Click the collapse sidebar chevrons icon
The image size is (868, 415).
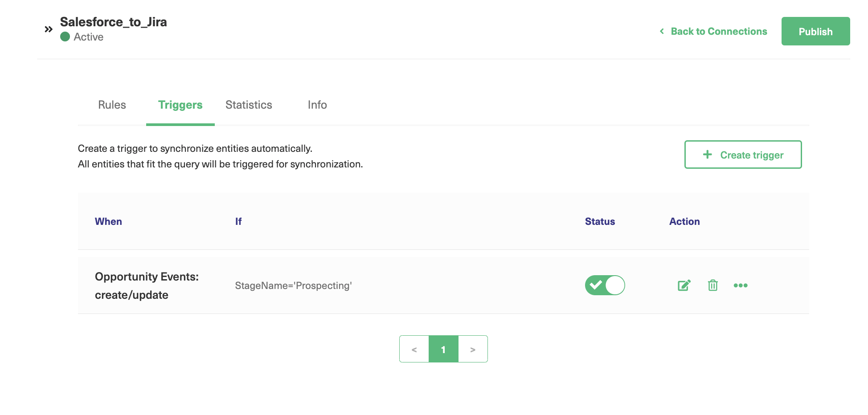coord(48,29)
